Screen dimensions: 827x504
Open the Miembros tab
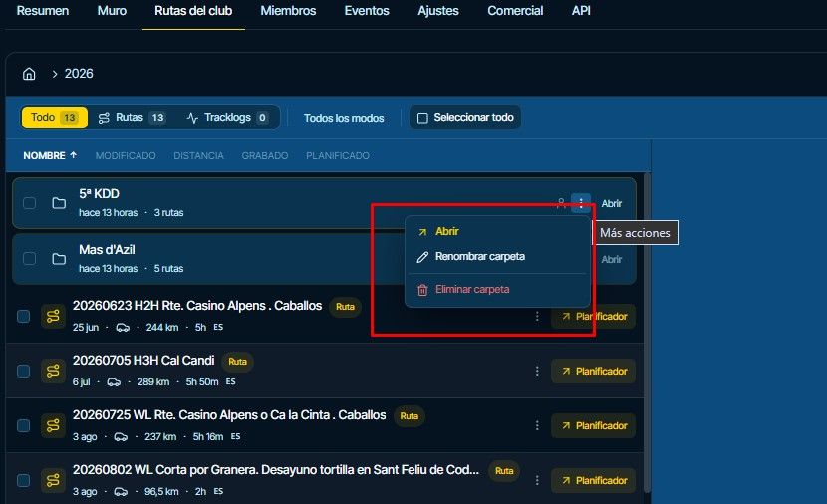coord(288,11)
